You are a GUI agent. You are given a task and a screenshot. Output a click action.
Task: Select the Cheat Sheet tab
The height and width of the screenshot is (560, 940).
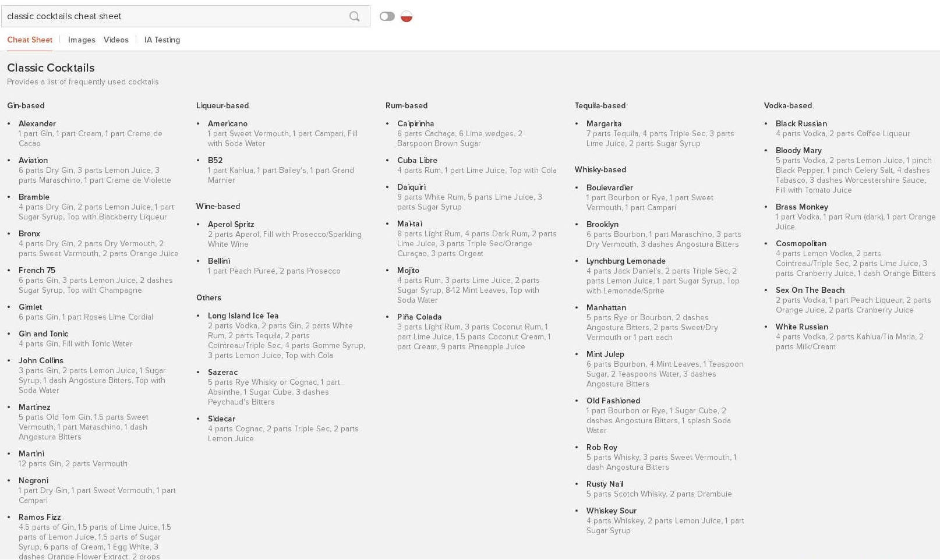click(30, 40)
